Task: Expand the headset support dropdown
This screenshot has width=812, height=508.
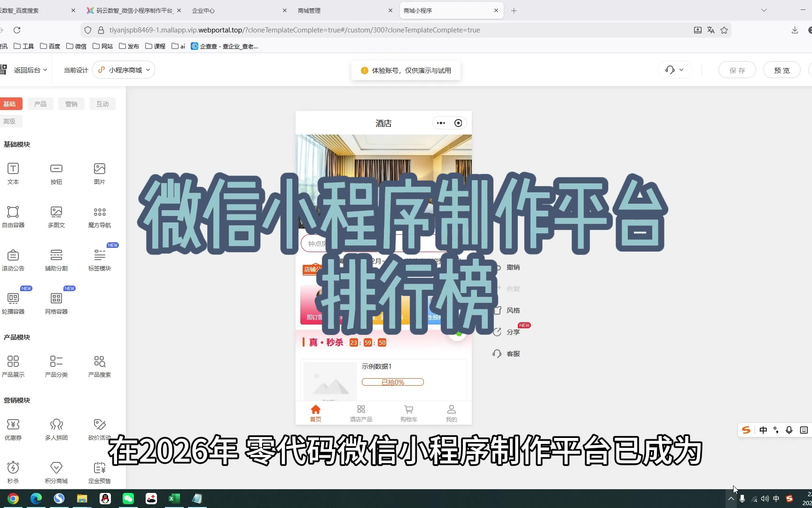Action: coord(674,70)
